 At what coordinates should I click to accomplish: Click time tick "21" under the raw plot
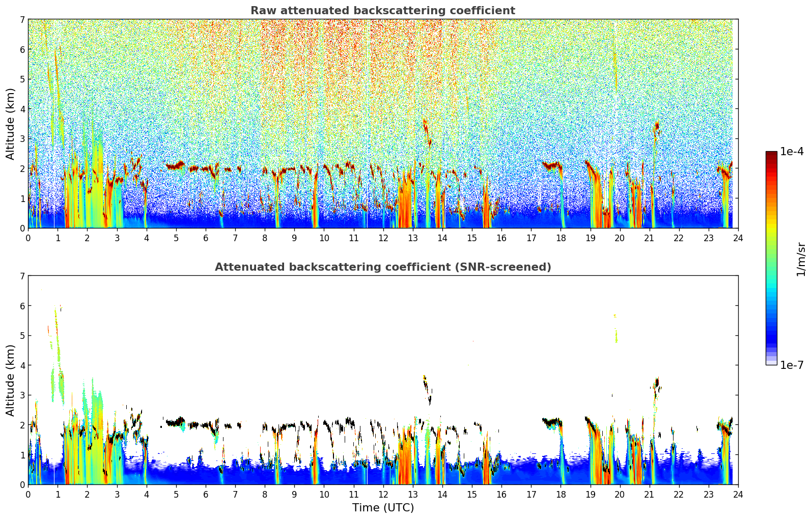coord(649,238)
